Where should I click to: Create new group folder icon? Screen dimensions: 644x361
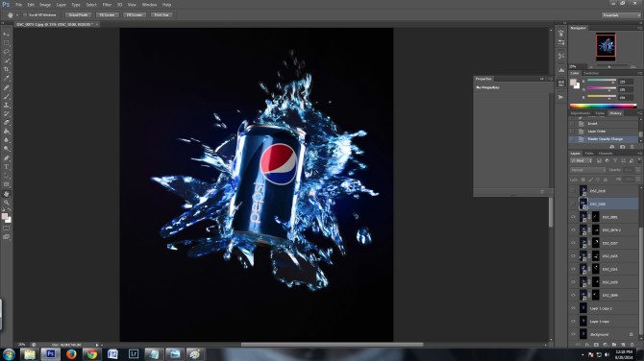pos(614,345)
